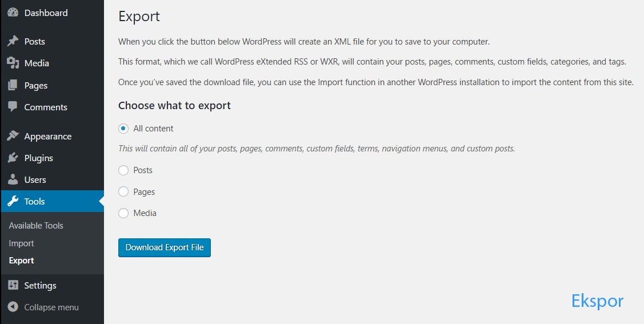Image resolution: width=644 pixels, height=324 pixels.
Task: Go to the Media sidebar menu
Action: pyautogui.click(x=52, y=63)
